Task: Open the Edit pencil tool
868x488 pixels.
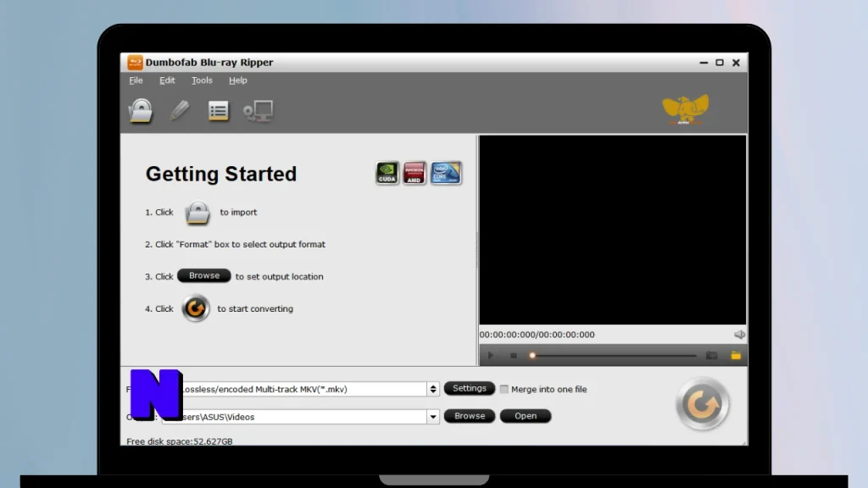Action: pos(180,111)
